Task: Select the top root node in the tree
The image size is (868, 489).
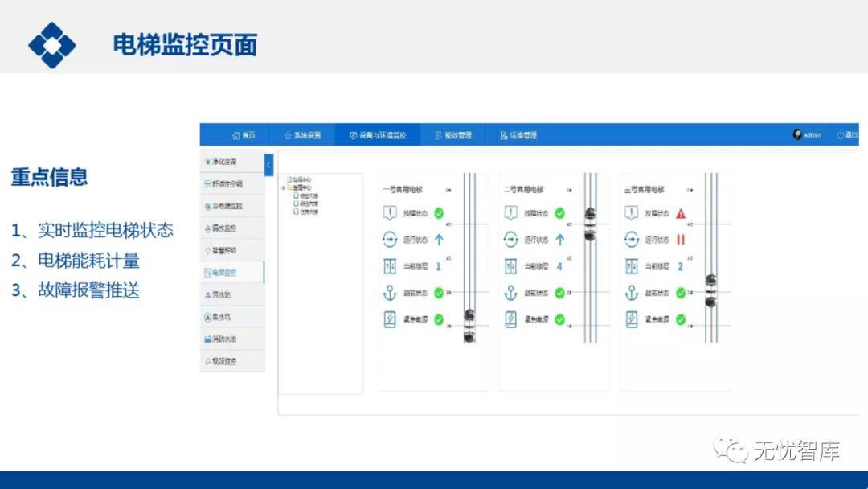Action: (x=301, y=179)
